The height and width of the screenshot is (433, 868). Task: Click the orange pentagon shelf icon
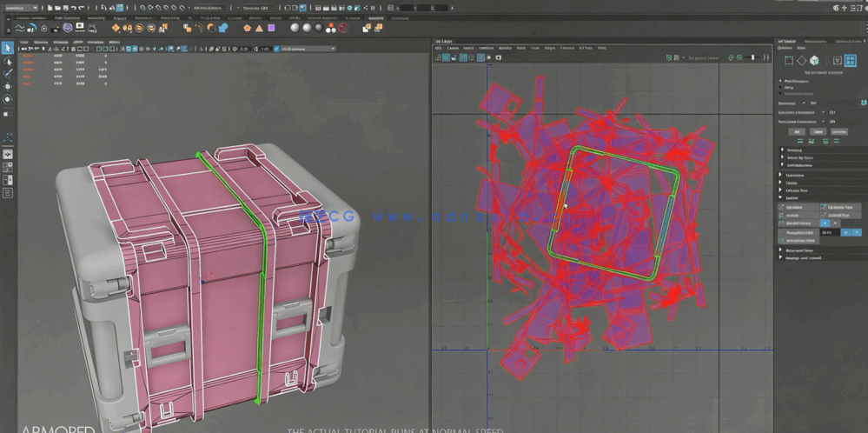coord(248,28)
